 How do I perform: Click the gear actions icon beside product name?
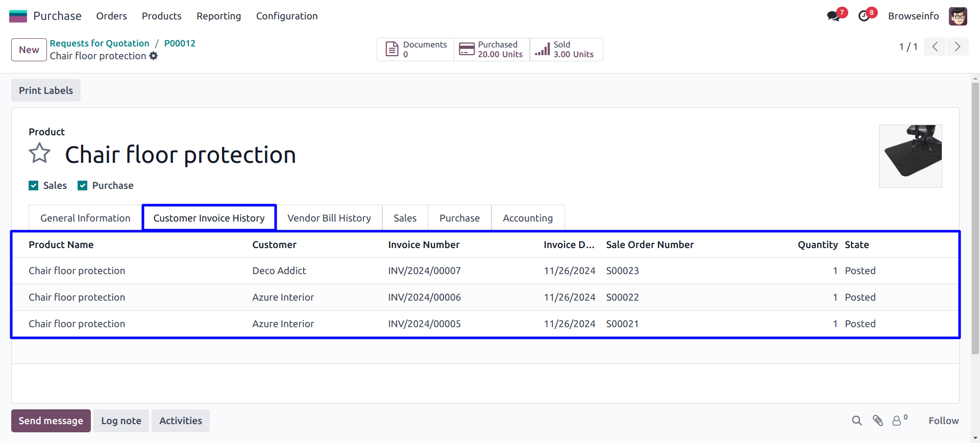(x=154, y=56)
